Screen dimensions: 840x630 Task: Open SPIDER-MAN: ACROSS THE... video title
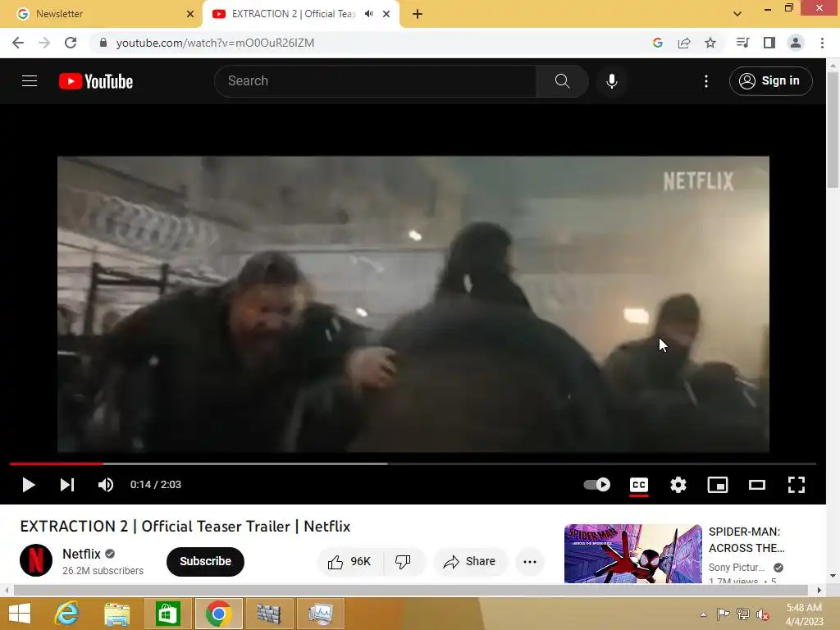pos(746,540)
